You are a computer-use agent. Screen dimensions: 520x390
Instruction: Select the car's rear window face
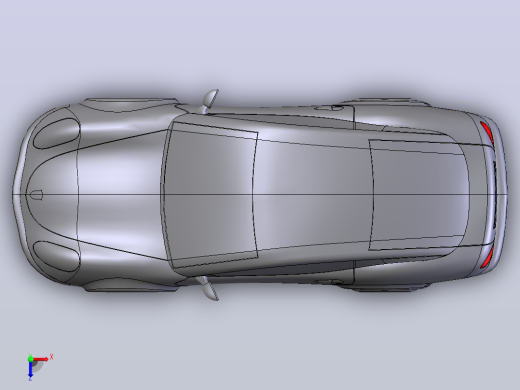(x=419, y=195)
